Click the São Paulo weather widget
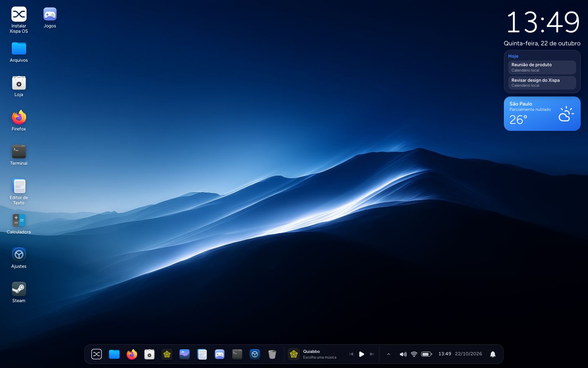The image size is (588, 368). [x=542, y=114]
